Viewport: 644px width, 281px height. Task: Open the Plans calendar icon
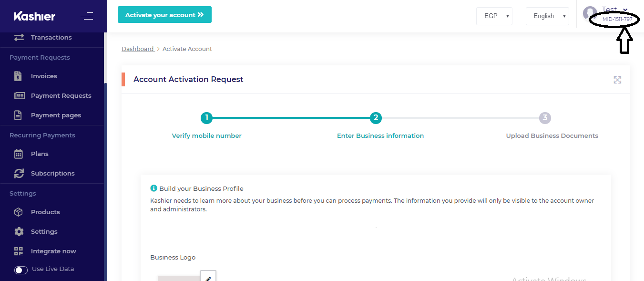click(19, 154)
